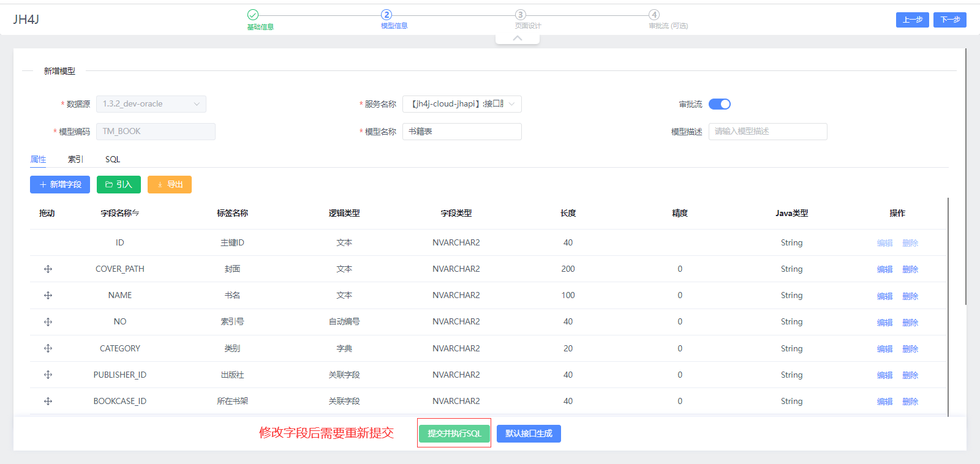The height and width of the screenshot is (464, 980).
Task: Delete the ID row via 删除
Action: (910, 243)
